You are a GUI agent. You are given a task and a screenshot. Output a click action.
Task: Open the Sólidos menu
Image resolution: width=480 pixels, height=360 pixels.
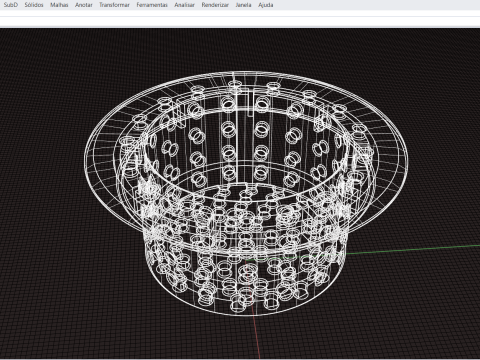click(x=34, y=5)
